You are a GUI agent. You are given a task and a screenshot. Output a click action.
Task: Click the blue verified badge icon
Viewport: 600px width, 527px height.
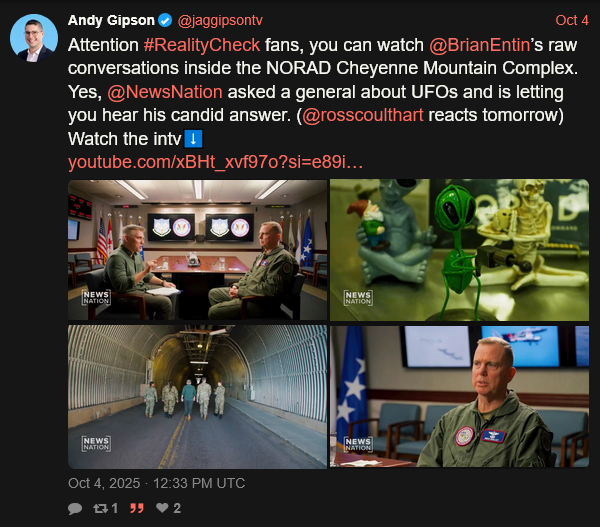[x=165, y=20]
